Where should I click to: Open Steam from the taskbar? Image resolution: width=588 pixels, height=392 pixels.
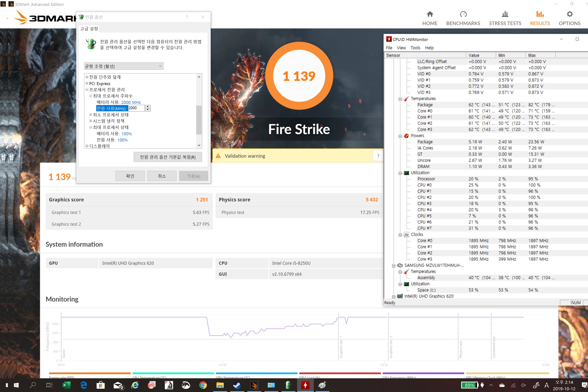(x=237, y=385)
